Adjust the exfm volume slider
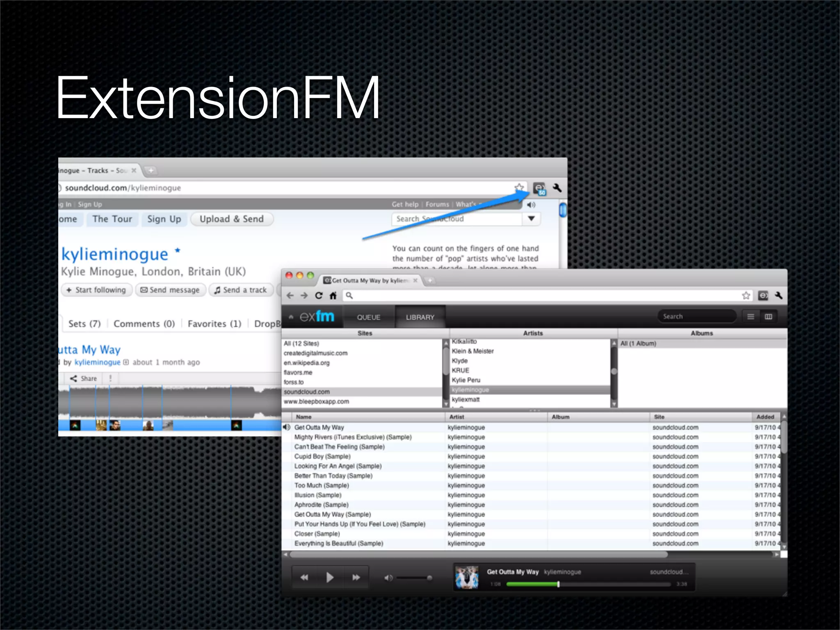Screen dimensions: 840x630 pos(413,578)
